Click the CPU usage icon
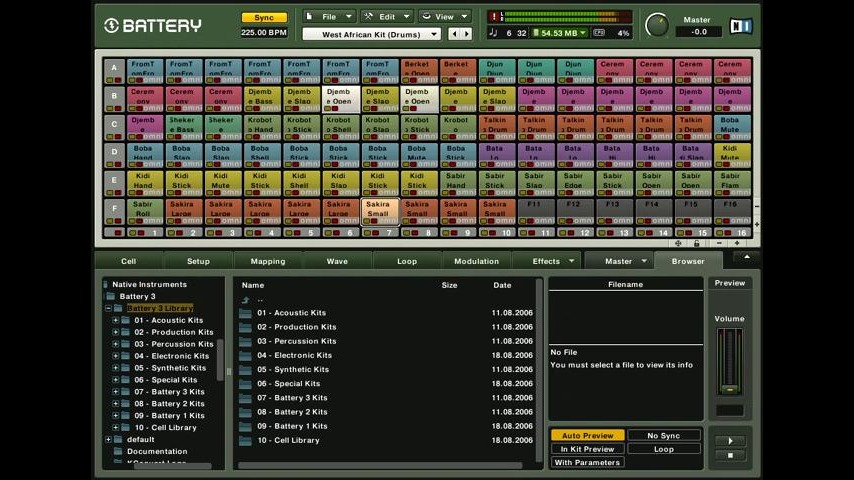854x480 pixels. [599, 33]
